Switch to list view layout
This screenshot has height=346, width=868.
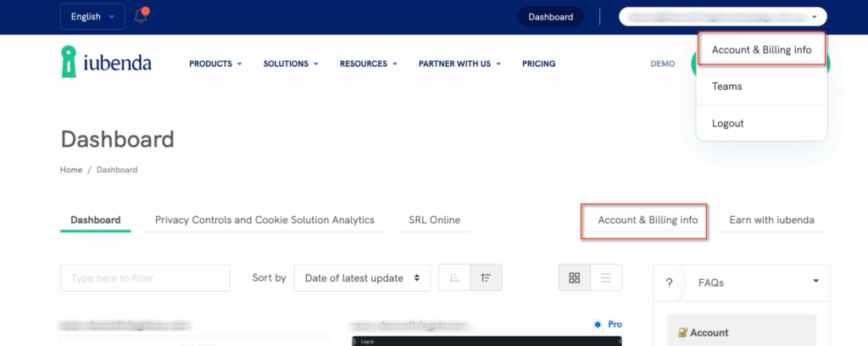point(605,277)
